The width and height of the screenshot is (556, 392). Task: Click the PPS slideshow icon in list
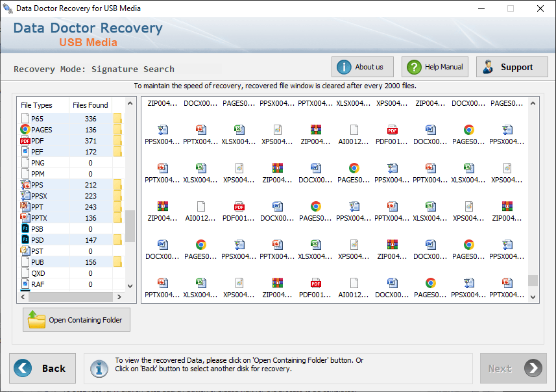tap(25, 184)
